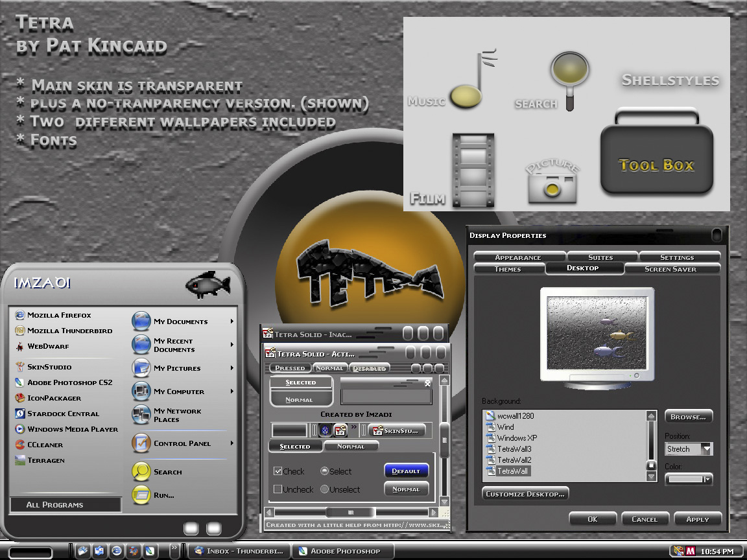Click the My Computer icon
Screen dimensions: 747x560
[x=141, y=391]
